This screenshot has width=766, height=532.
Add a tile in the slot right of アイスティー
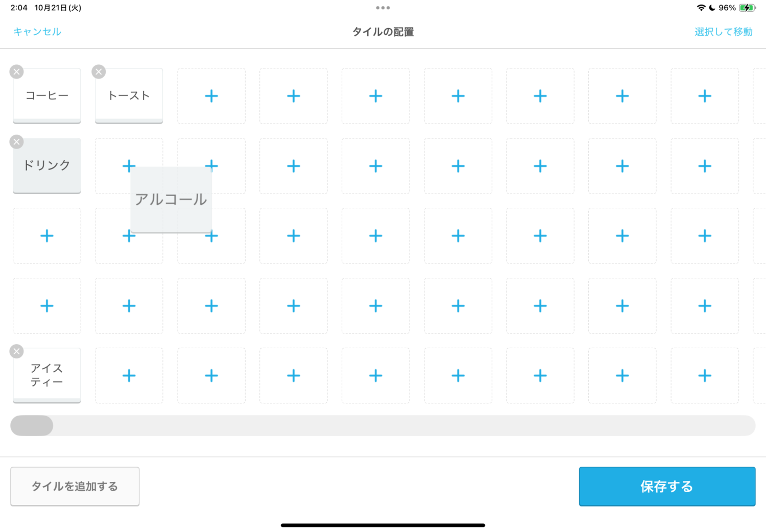pos(129,376)
